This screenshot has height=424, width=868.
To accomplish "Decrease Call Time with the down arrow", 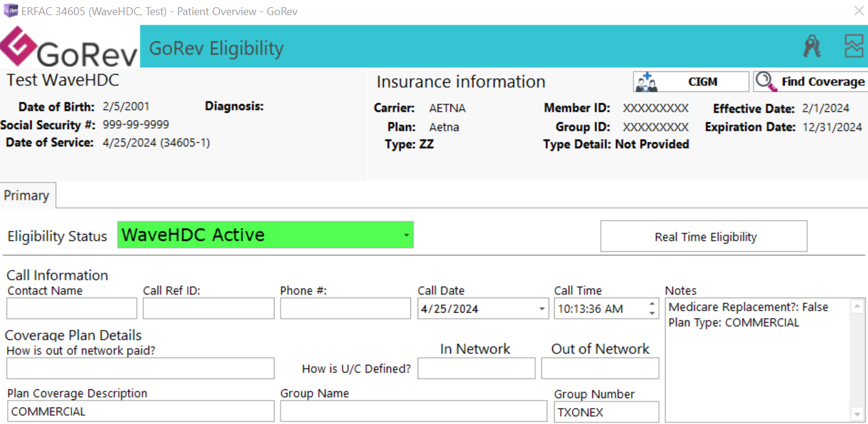I will [652, 313].
